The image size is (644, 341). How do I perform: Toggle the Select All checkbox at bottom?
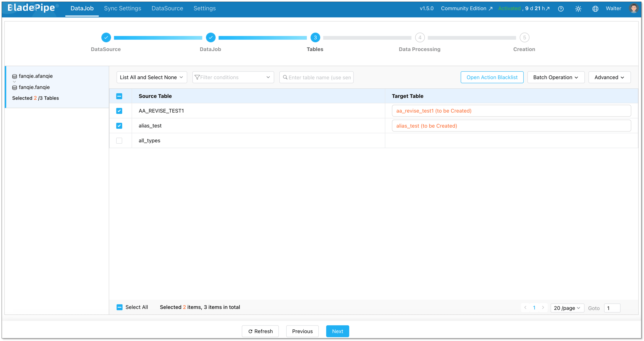[x=119, y=307]
